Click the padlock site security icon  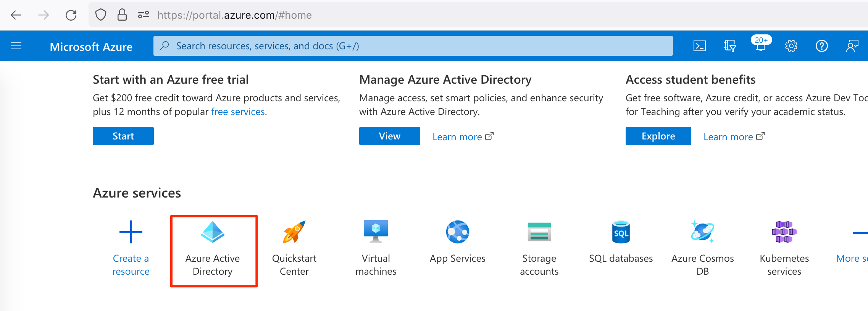(x=122, y=15)
